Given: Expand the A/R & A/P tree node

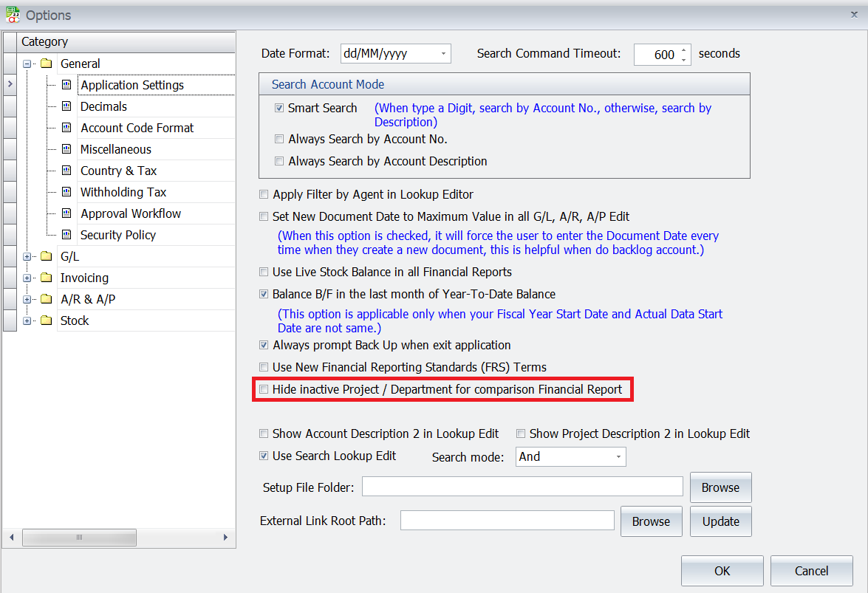Looking at the screenshot, I should [27, 299].
